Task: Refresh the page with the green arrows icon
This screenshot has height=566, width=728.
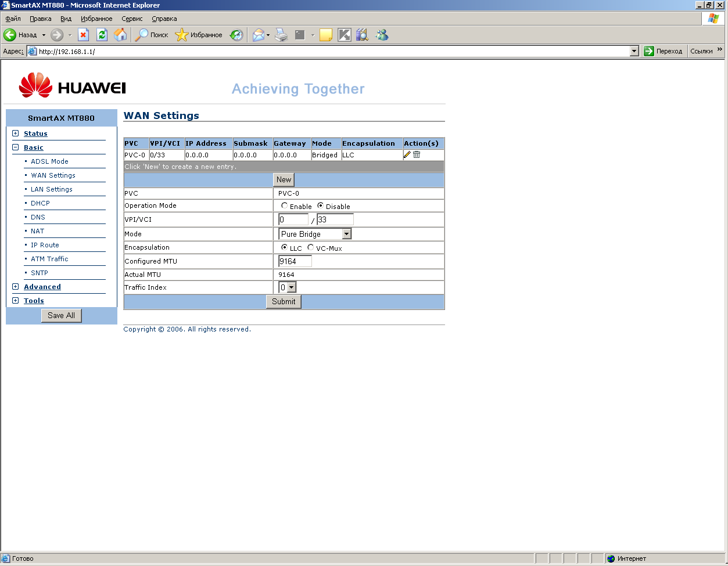Action: (x=102, y=35)
